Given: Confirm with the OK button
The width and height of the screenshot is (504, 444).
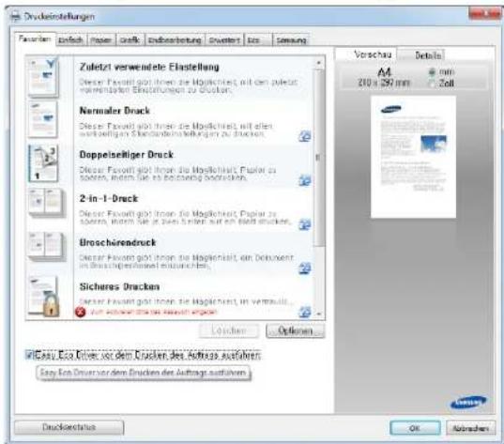Looking at the screenshot, I should click(415, 428).
